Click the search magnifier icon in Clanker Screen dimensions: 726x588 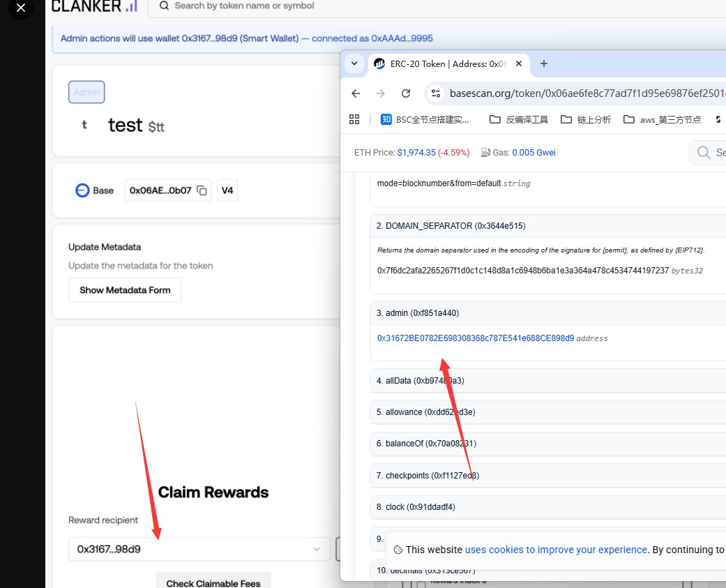point(164,6)
